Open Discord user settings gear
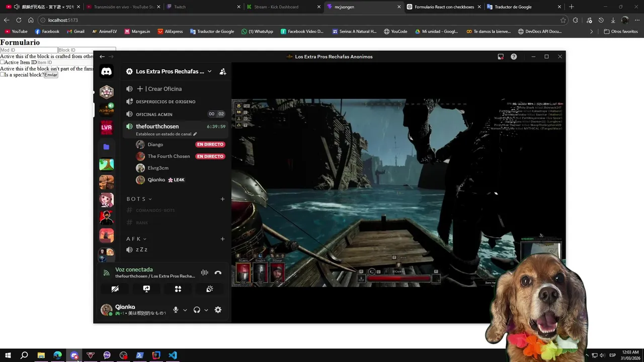644x362 pixels. [218, 310]
